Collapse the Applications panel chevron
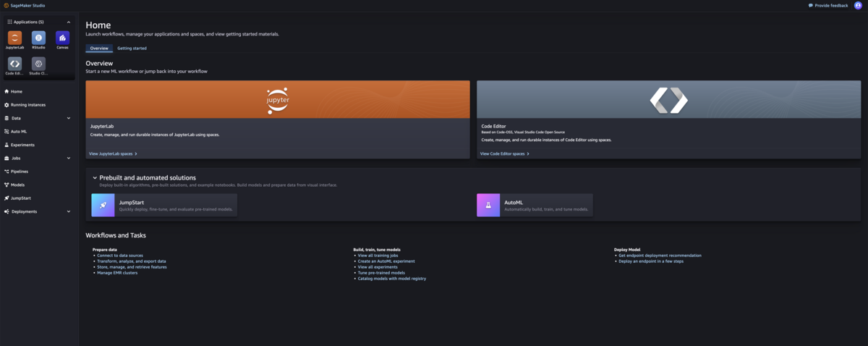Screen dimensions: 868x346 [69, 22]
